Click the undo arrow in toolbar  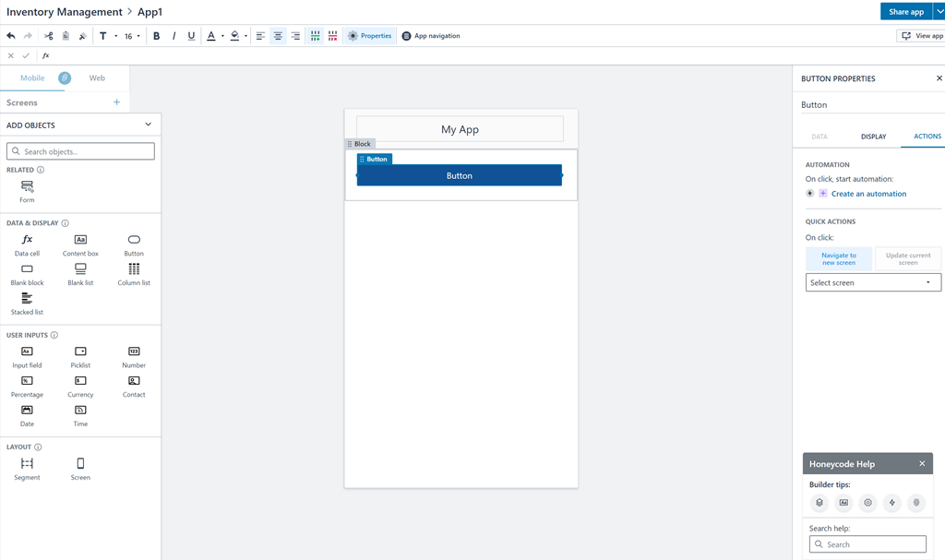tap(11, 36)
